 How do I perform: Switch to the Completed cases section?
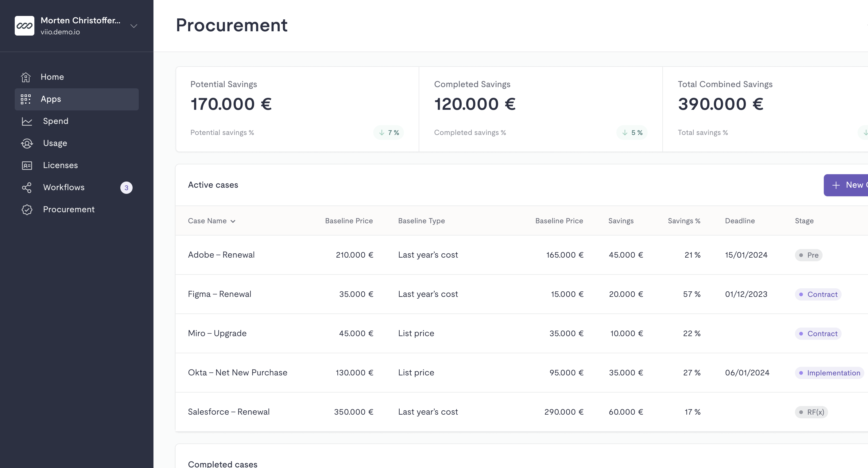[x=223, y=464]
